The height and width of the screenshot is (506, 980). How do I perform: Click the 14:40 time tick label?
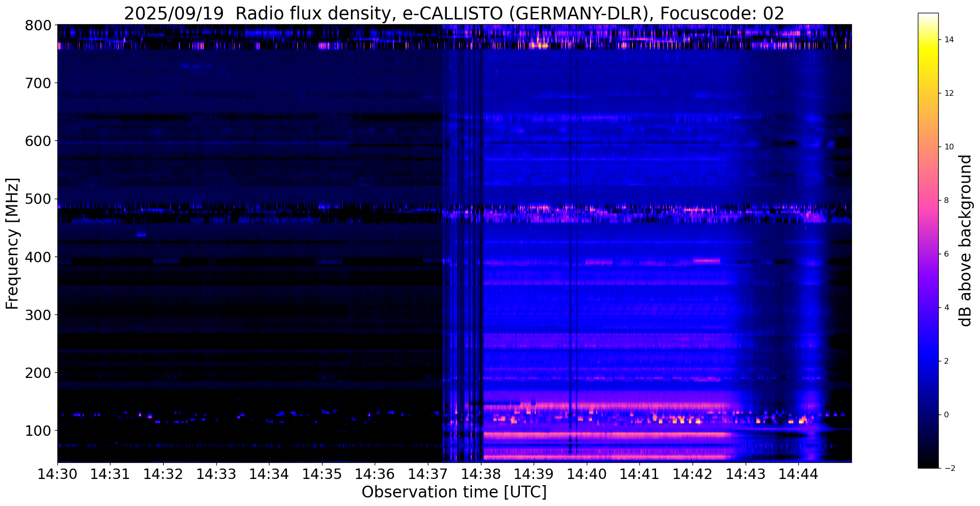tap(587, 473)
